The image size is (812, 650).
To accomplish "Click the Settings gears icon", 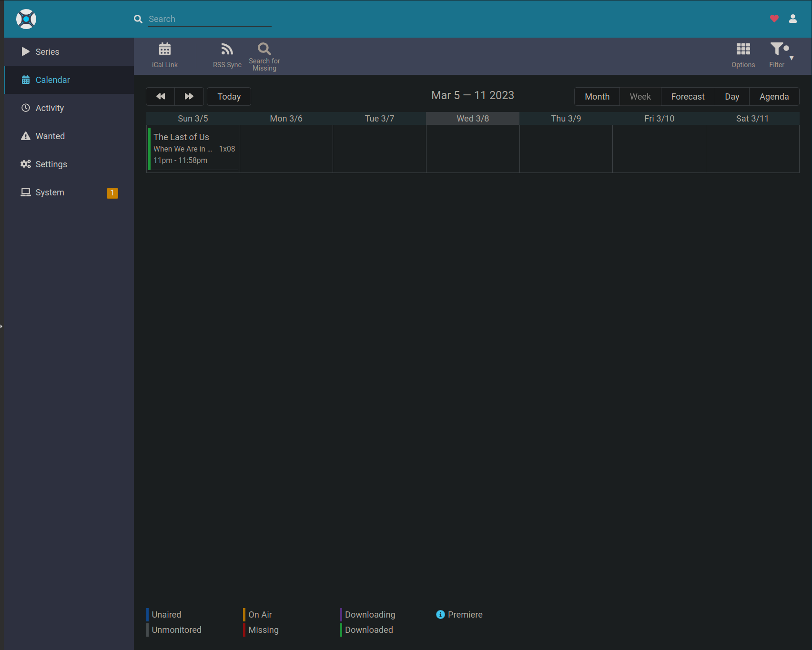I will (26, 164).
